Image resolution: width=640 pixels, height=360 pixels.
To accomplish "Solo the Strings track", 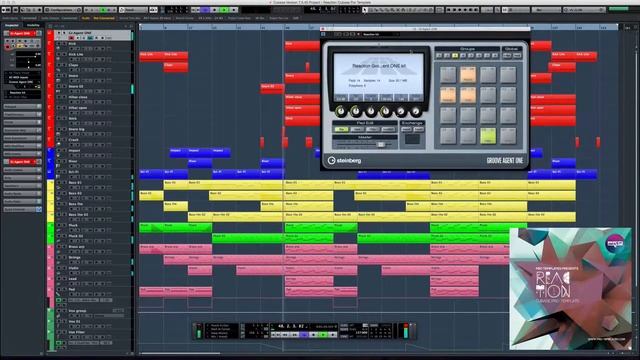I will pos(64,257).
